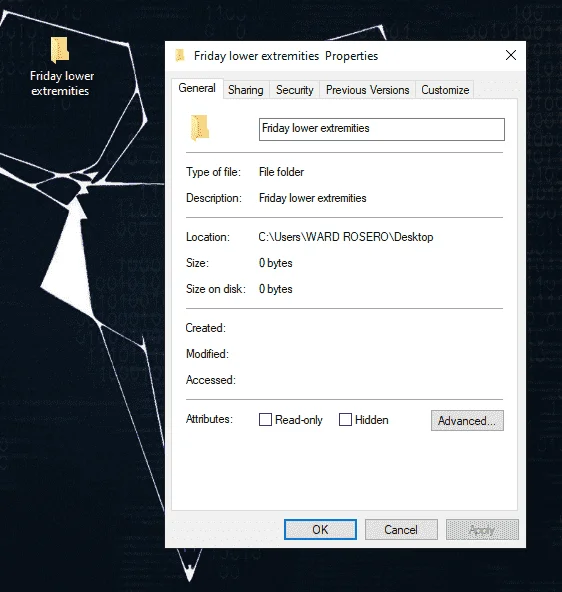Click the Modified: label
Viewport: 562px width, 592px height.
[x=207, y=354]
